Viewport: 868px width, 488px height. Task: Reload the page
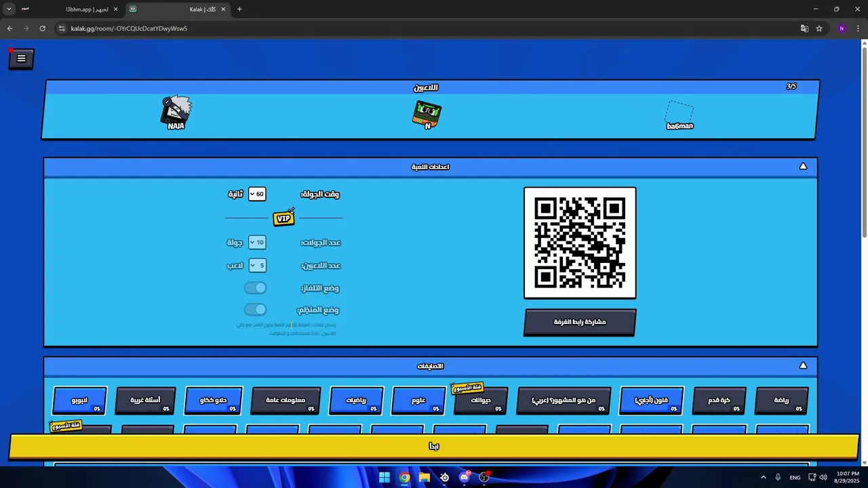coord(42,28)
